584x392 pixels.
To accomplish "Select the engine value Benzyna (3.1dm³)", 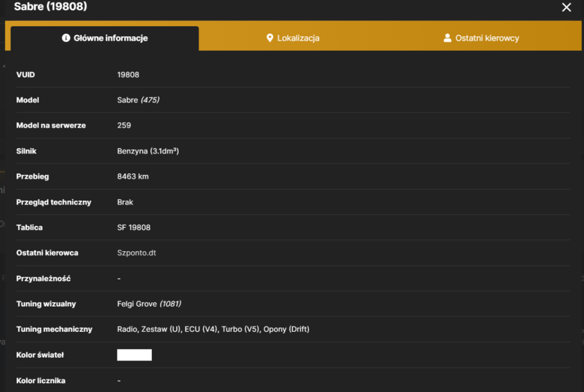I will click(x=148, y=151).
